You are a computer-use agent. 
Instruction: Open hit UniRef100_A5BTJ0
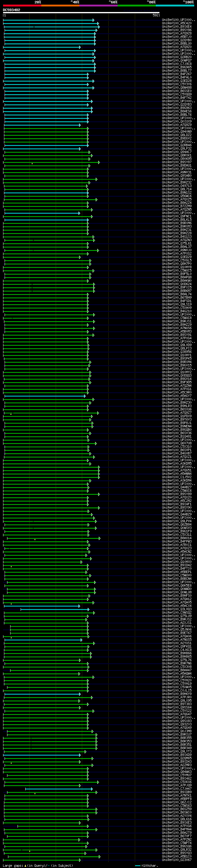pyautogui.click(x=177, y=37)
